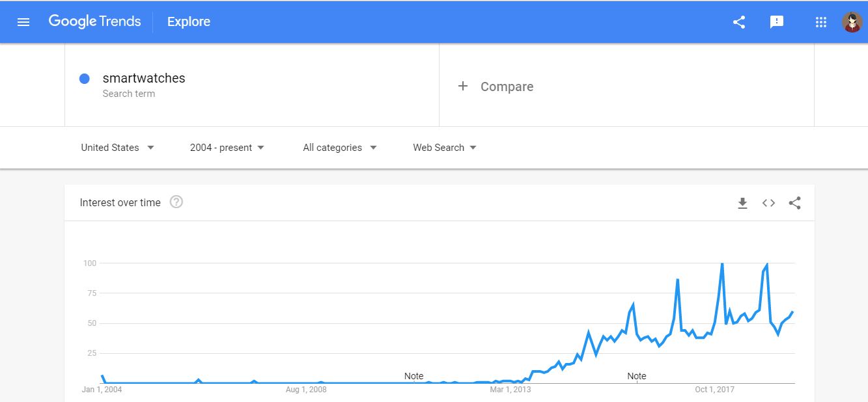
Task: Click the account profile avatar
Action: (x=852, y=22)
